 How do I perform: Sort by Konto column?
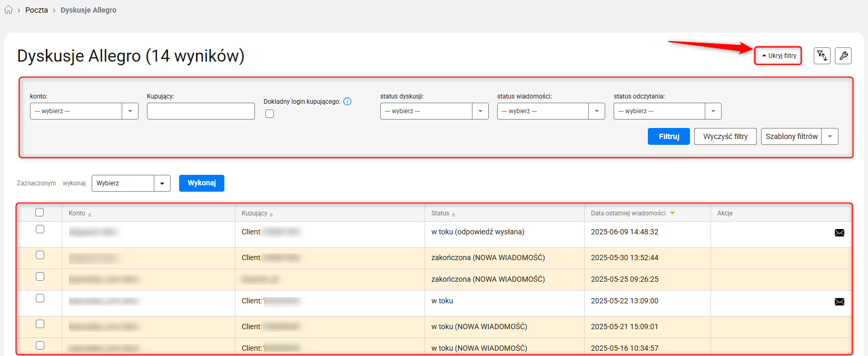coord(80,213)
